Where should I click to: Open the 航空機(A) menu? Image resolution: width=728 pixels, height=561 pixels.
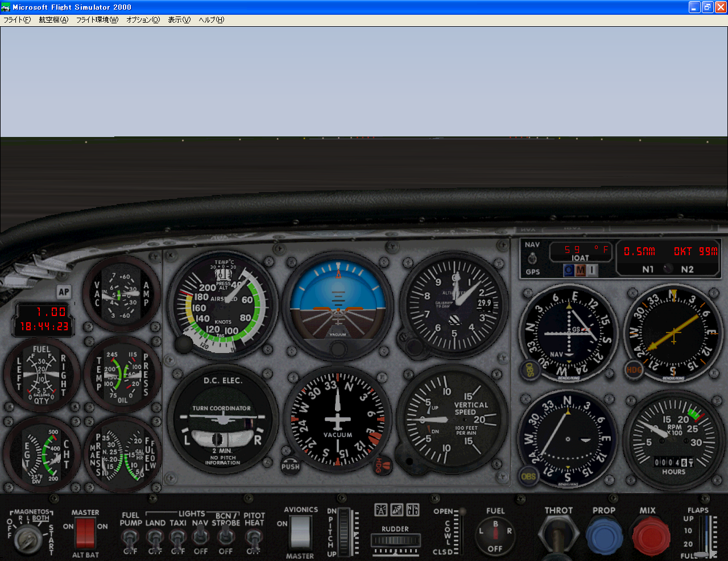pos(53,20)
